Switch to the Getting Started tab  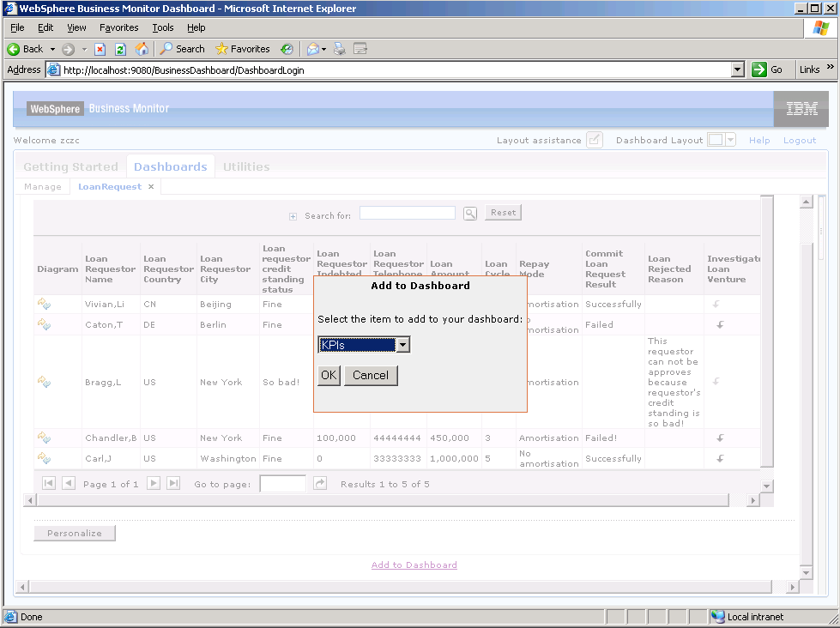click(70, 166)
